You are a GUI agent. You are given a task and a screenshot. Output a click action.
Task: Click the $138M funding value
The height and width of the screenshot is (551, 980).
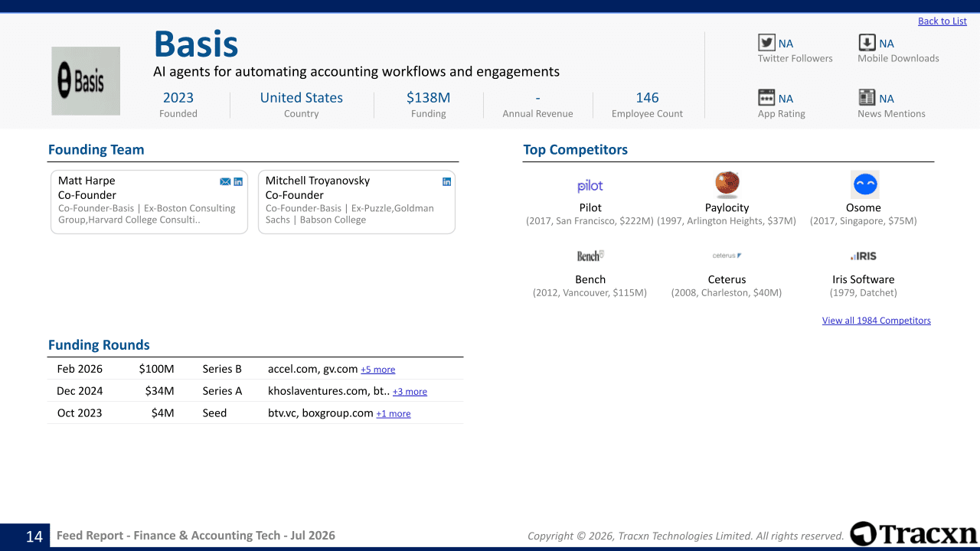tap(428, 97)
